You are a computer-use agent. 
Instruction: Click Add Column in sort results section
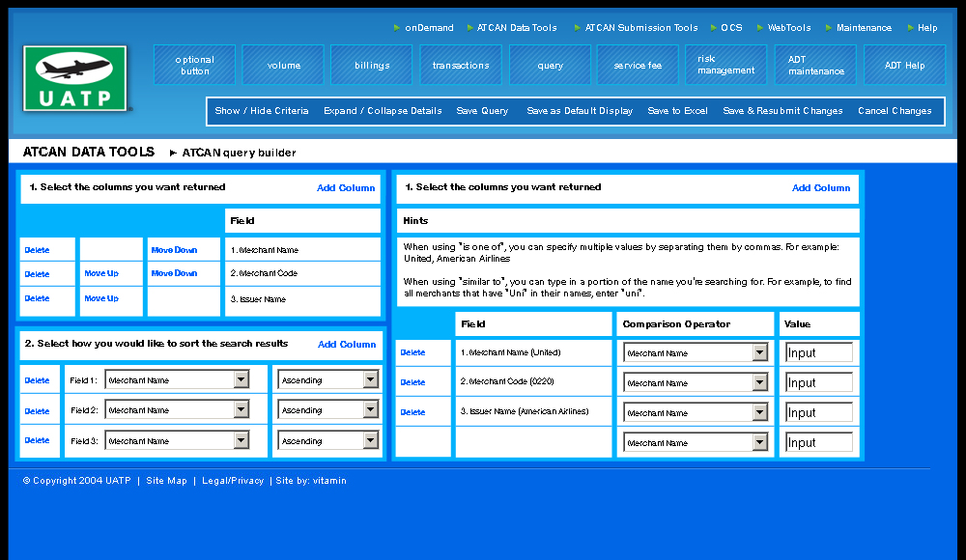click(x=347, y=345)
